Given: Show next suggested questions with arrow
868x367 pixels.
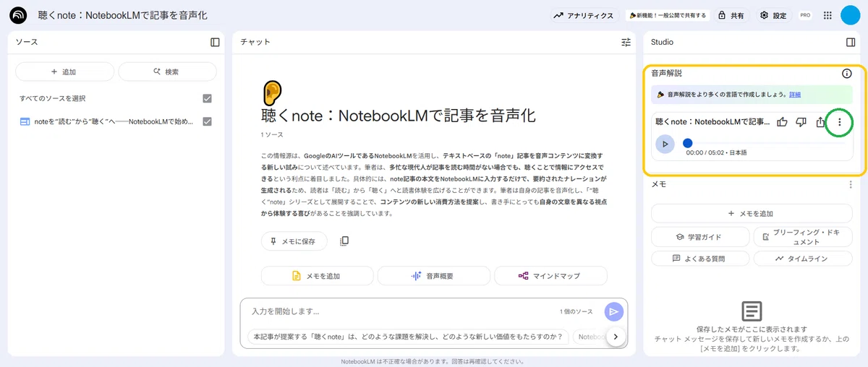Looking at the screenshot, I should click(616, 337).
